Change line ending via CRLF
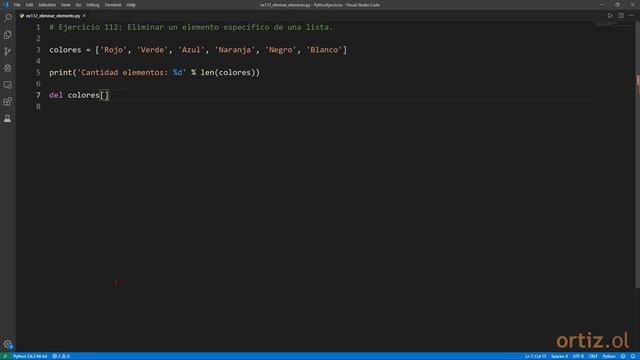 click(x=593, y=356)
